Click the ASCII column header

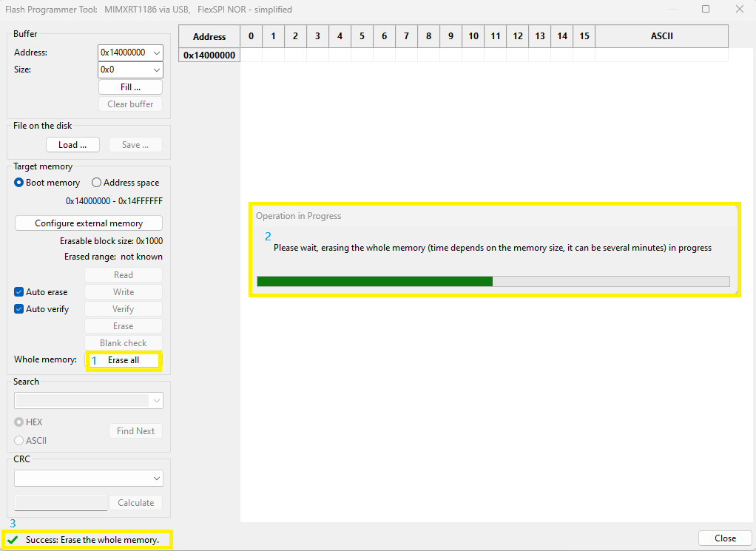click(x=661, y=36)
